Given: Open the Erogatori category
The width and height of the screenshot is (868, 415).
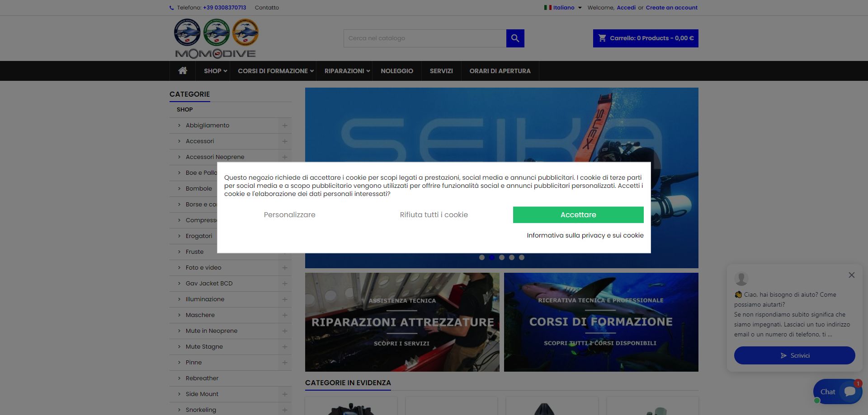Looking at the screenshot, I should pos(199,236).
